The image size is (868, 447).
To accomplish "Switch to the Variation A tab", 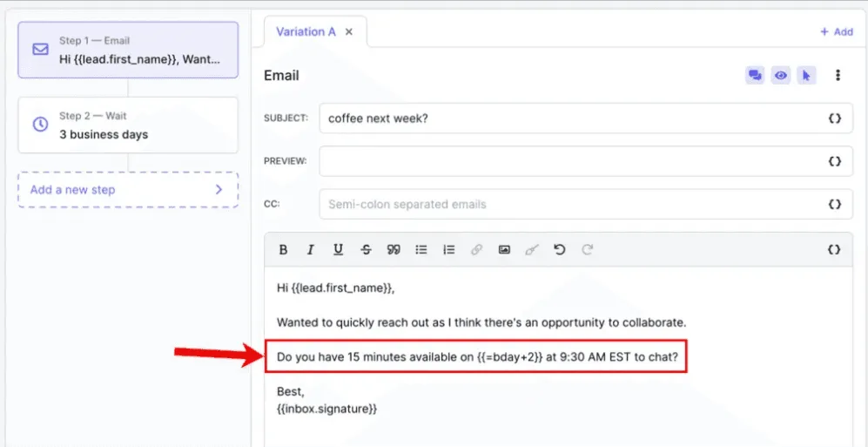I will pos(306,31).
